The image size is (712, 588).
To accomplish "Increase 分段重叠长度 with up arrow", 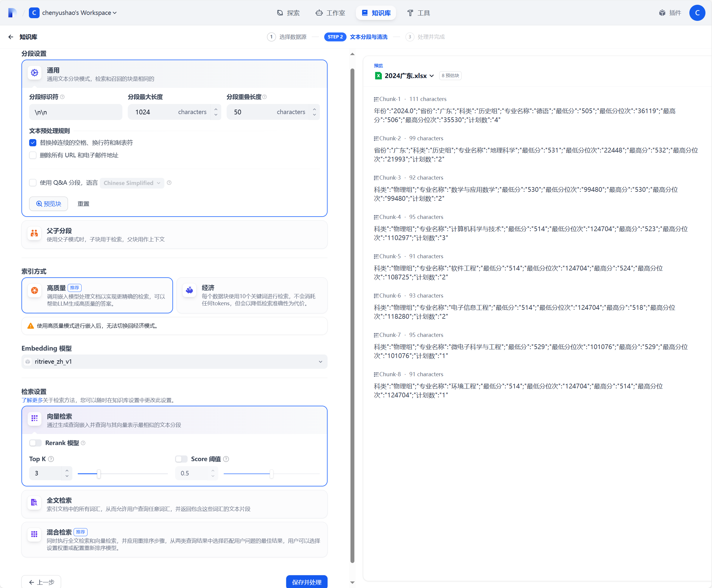I will point(314,109).
